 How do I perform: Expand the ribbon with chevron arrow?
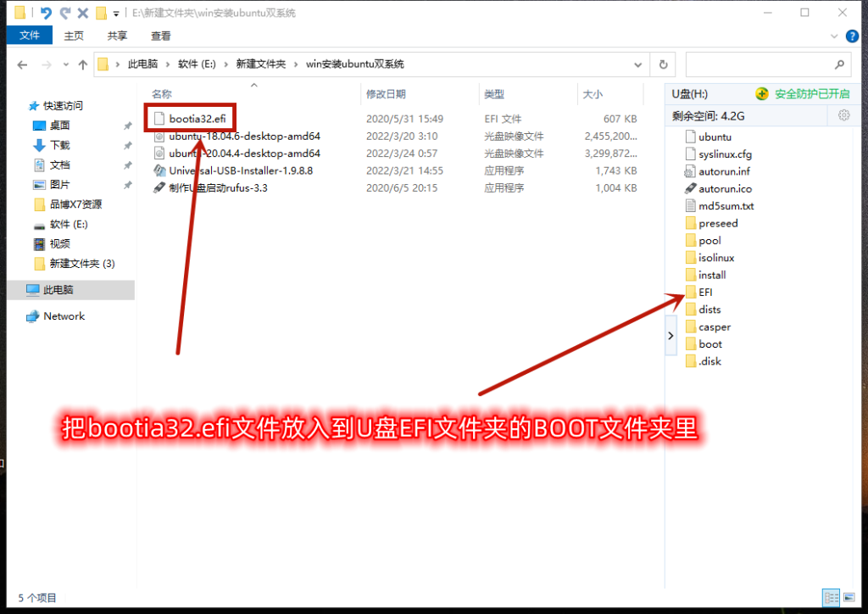[x=836, y=36]
